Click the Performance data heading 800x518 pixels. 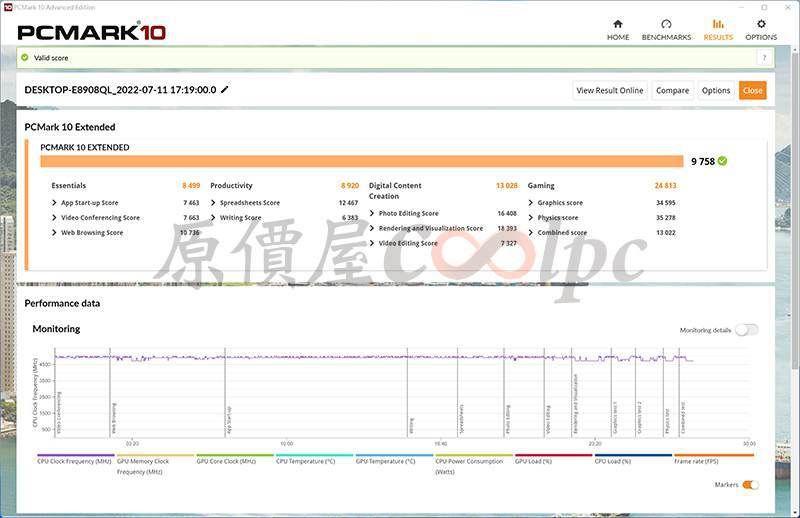pos(62,303)
